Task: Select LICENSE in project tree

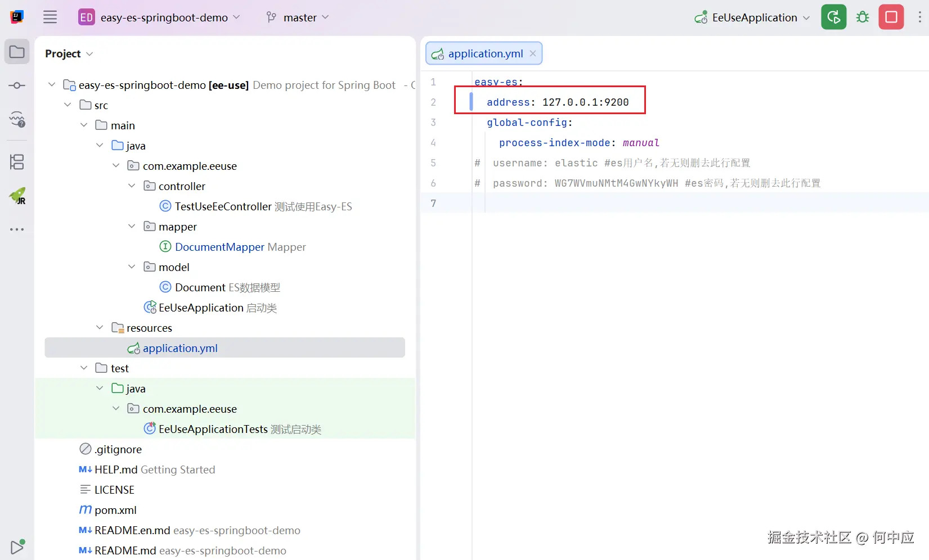Action: pos(114,490)
